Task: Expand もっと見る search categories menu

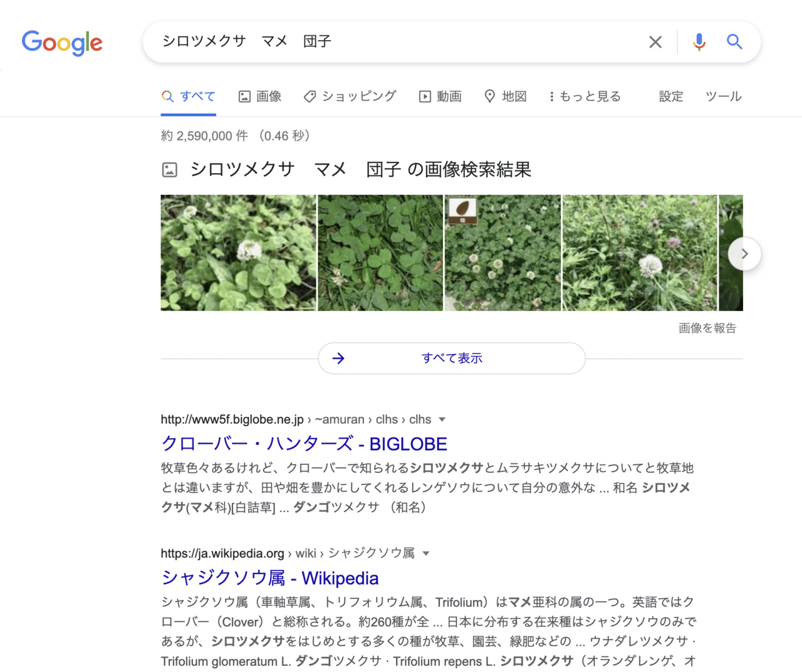Action: click(584, 96)
